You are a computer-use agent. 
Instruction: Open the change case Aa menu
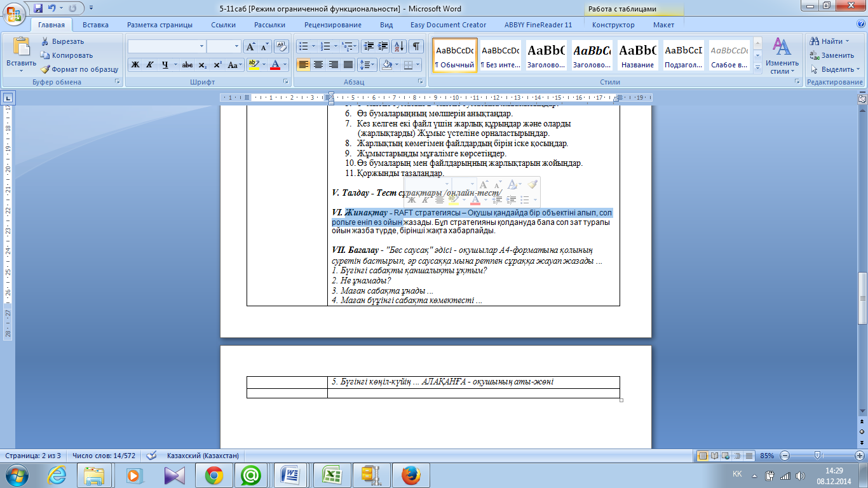[234, 65]
